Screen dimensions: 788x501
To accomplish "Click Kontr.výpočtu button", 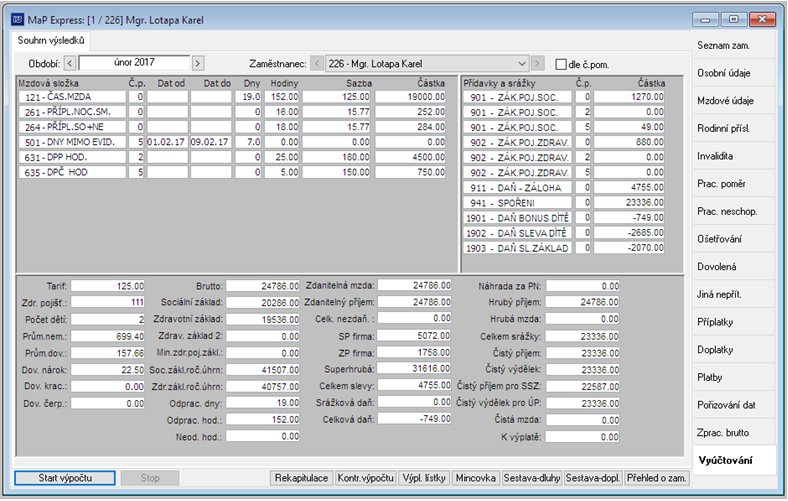I will pos(365,477).
